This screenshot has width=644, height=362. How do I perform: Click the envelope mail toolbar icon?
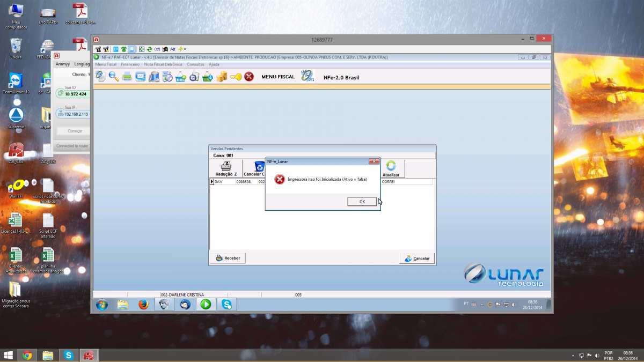coord(141,76)
